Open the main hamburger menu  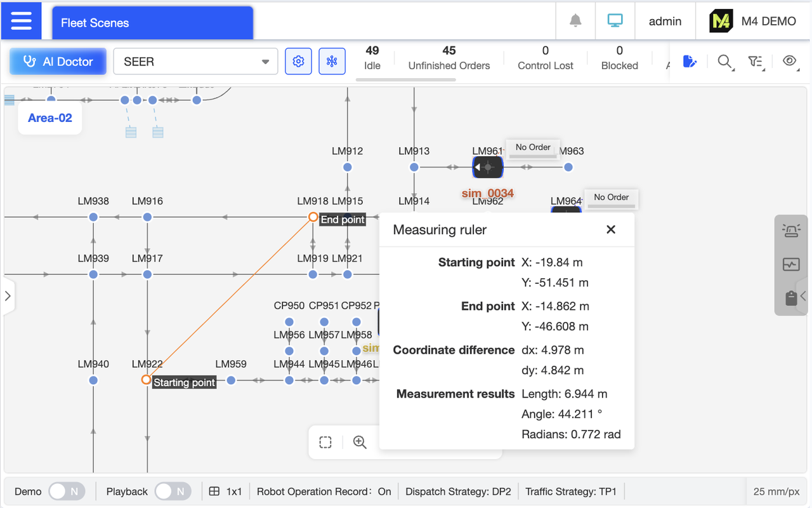tap(21, 20)
